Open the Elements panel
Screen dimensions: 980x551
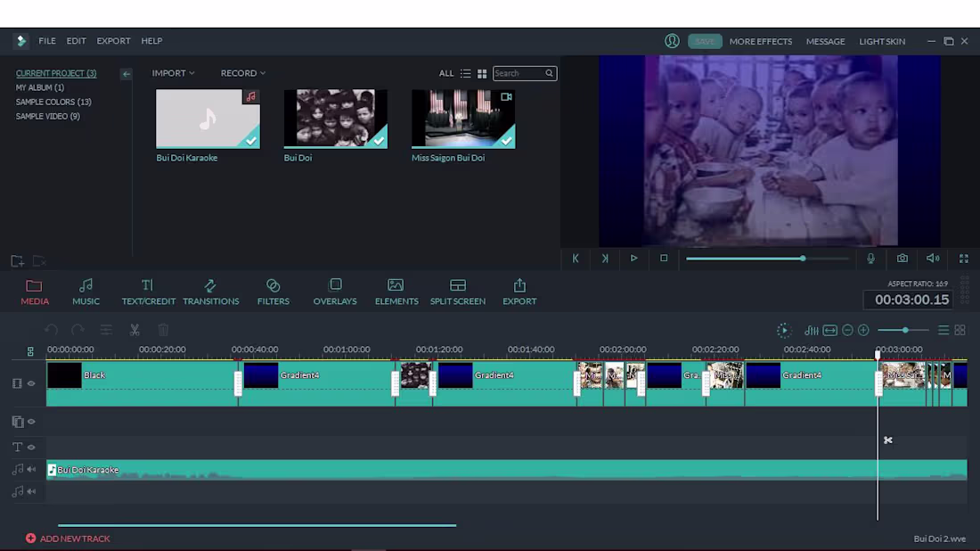click(396, 290)
